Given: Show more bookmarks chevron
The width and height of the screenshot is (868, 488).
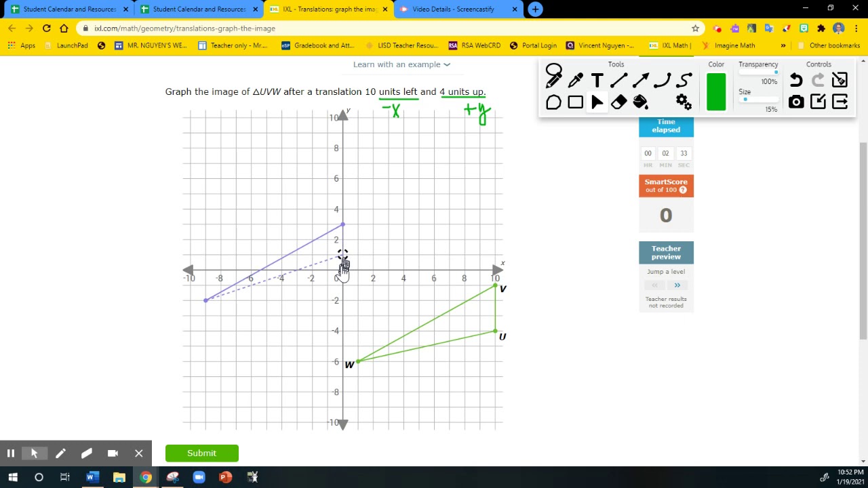Looking at the screenshot, I should tap(783, 45).
